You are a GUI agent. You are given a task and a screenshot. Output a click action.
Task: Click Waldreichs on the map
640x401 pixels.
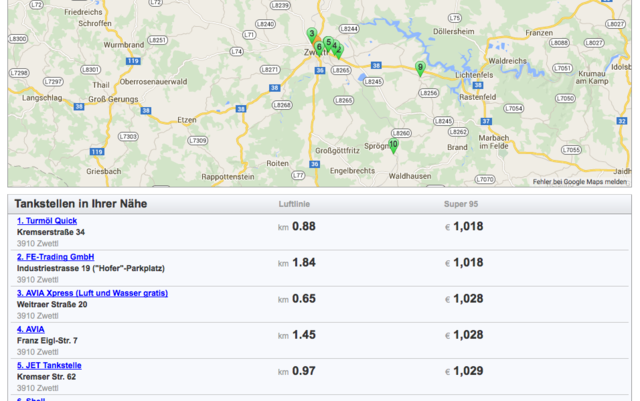[x=507, y=61]
